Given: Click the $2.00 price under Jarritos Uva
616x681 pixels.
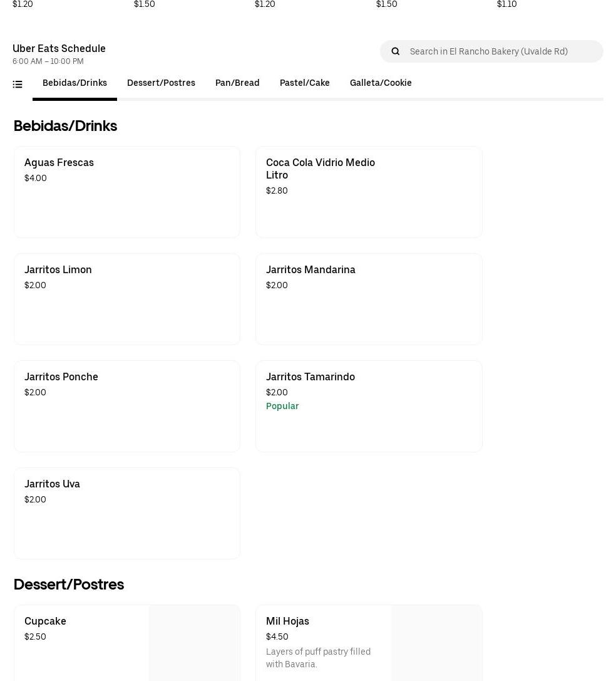Looking at the screenshot, I should click(x=35, y=499).
